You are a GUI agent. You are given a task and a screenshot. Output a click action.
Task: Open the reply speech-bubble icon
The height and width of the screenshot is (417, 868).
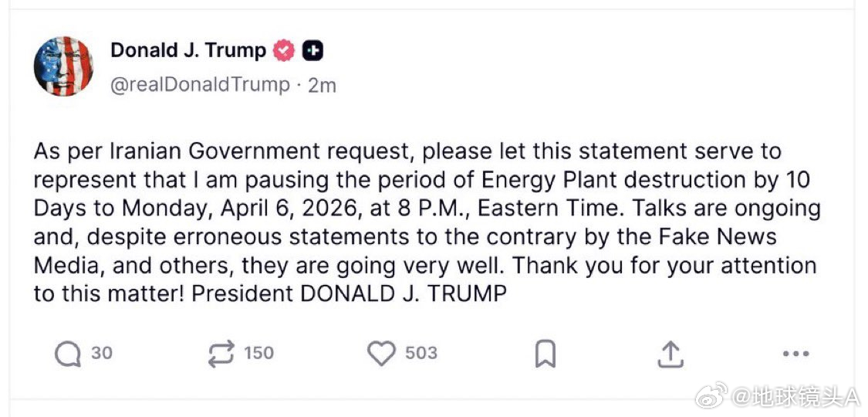(x=68, y=354)
